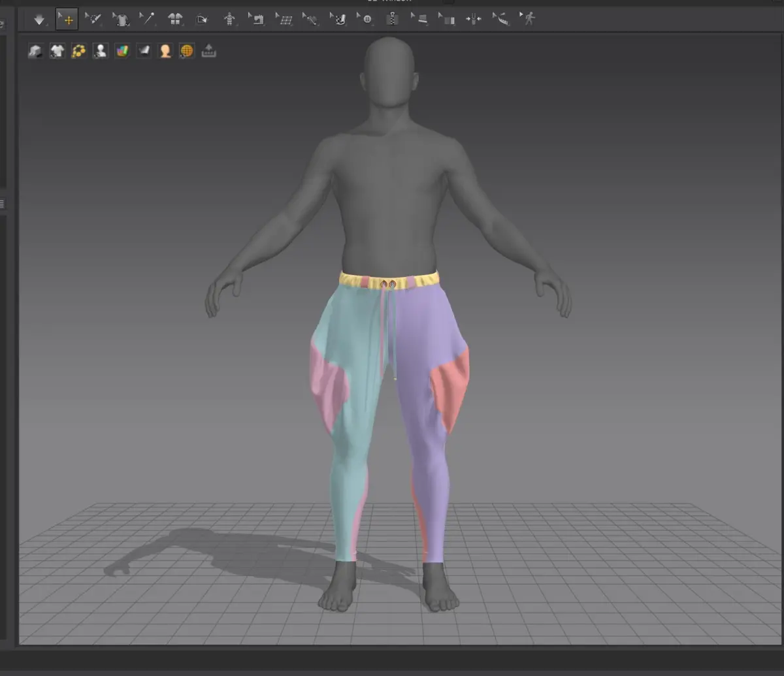Choose the mesh brush selection tool

click(x=94, y=20)
